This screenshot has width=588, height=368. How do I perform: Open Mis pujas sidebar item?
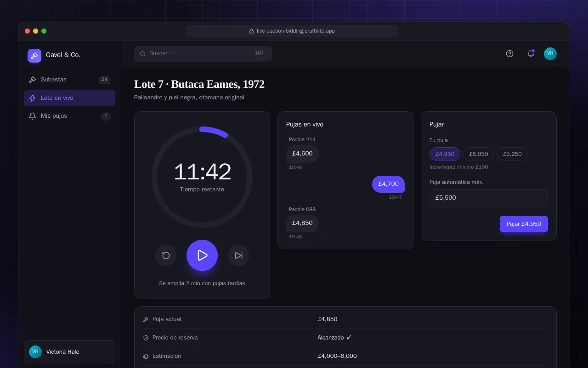69,116
